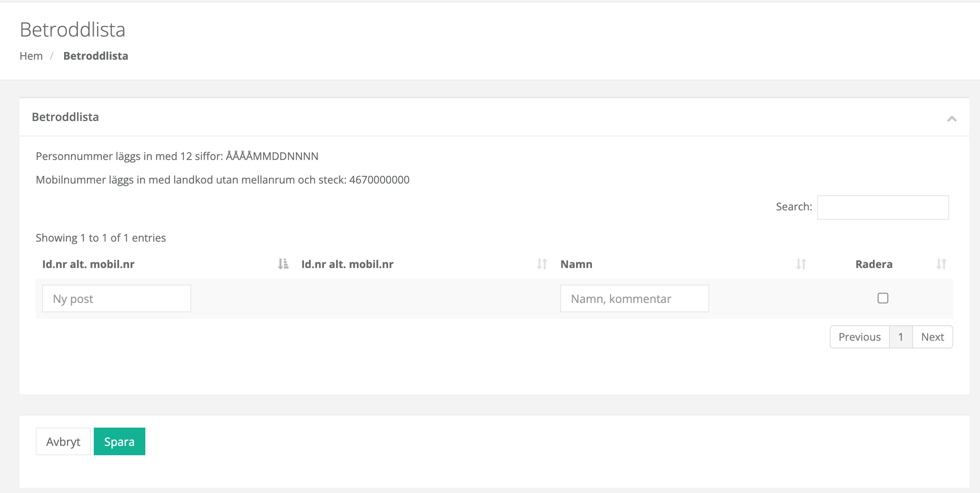Click the Namn, kommentar text field
The width and height of the screenshot is (980, 493).
634,298
